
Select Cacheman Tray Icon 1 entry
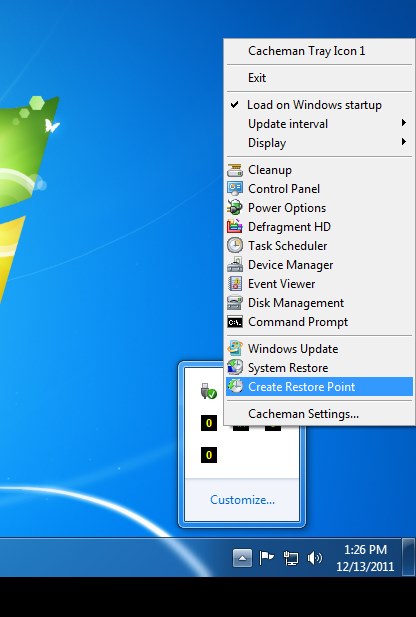click(320, 51)
